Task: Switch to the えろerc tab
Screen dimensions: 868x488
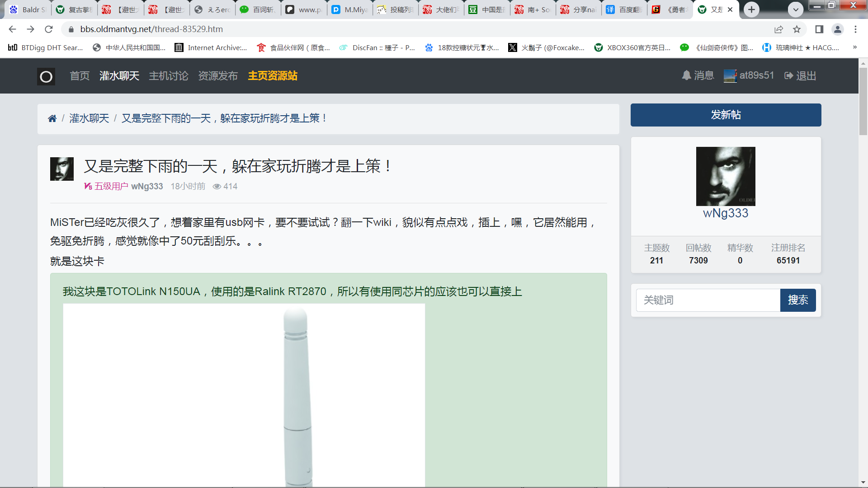Action: tap(212, 9)
